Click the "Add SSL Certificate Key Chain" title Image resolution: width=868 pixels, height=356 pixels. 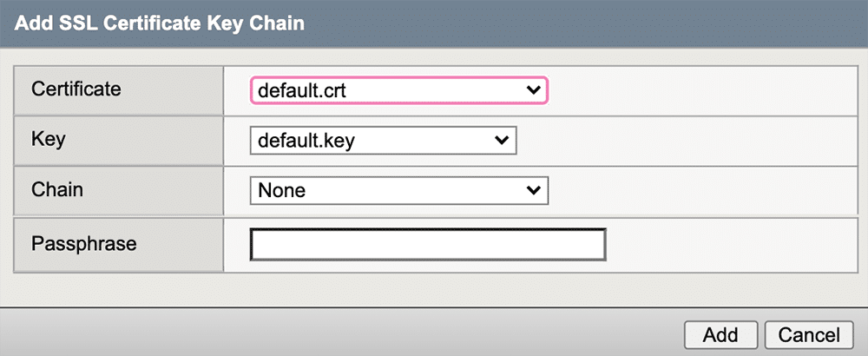pos(160,23)
